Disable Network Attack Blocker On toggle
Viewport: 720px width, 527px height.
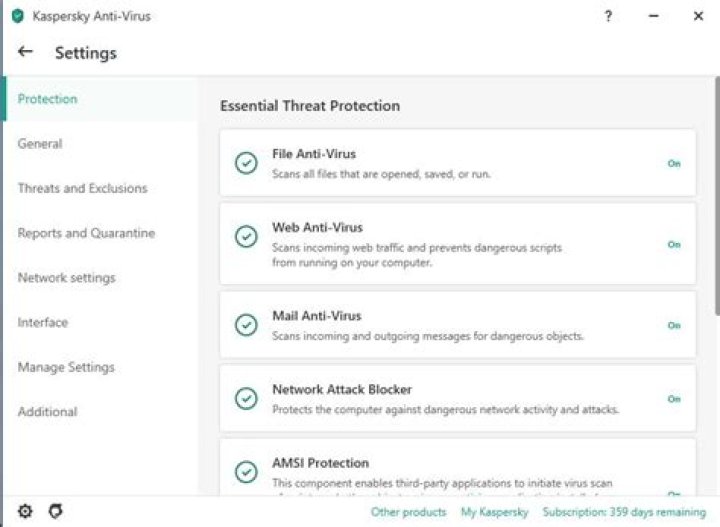674,398
